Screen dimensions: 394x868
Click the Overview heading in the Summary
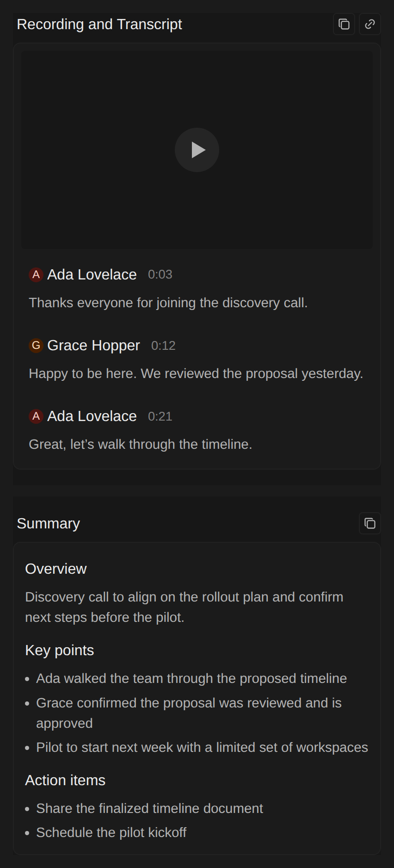tap(56, 569)
